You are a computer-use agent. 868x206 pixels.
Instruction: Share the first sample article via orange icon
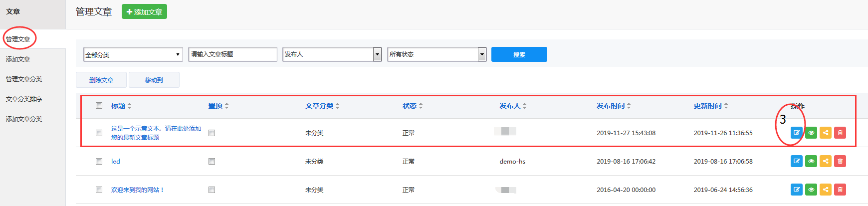click(x=825, y=133)
